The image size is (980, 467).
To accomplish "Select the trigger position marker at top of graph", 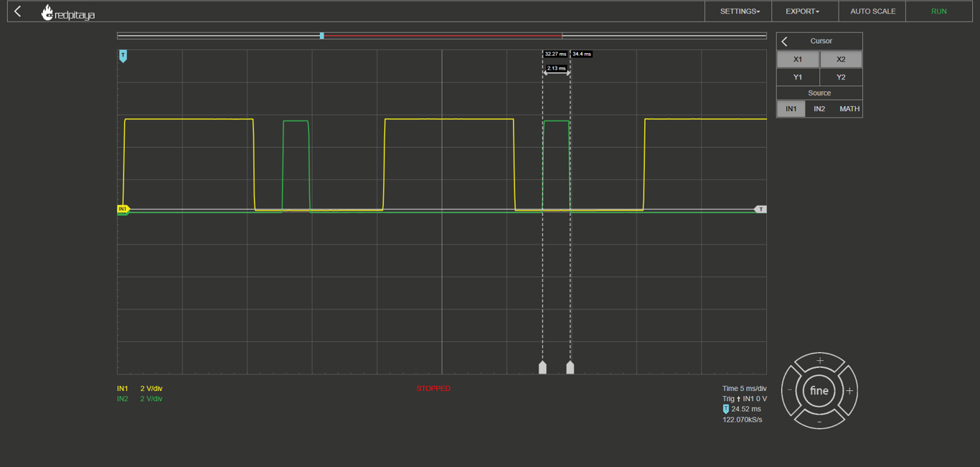I will point(123,56).
